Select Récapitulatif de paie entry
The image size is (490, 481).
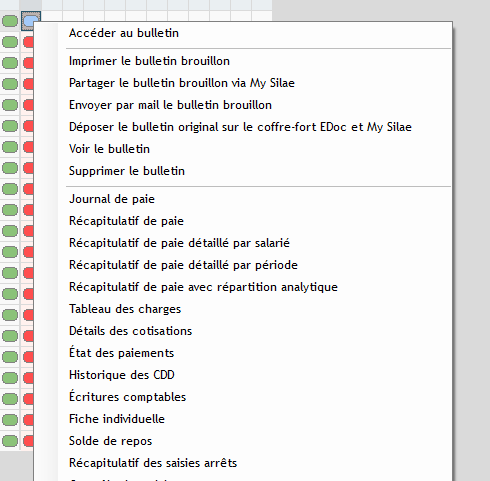pos(126,221)
